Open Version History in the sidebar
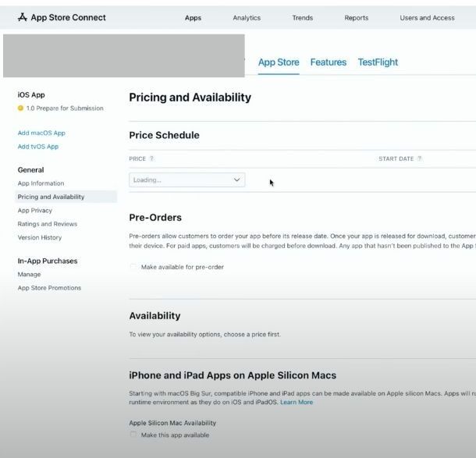This screenshot has width=476, height=458. 40,238
